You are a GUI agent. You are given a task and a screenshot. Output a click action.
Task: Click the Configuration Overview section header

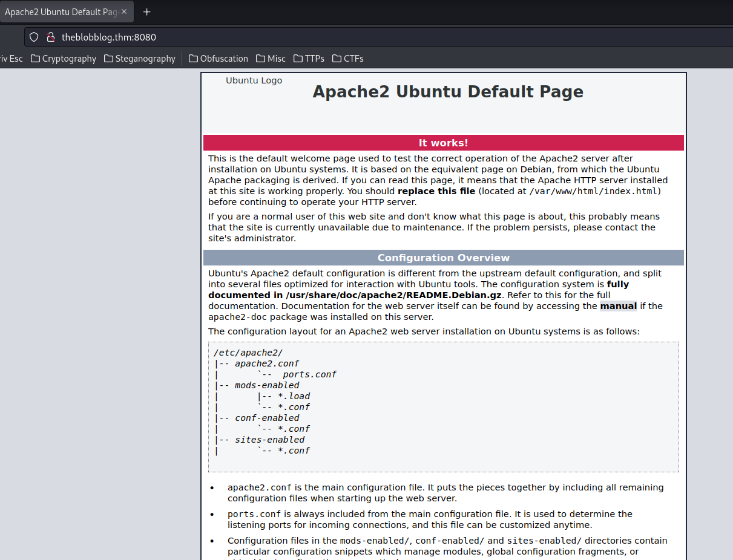pos(443,258)
